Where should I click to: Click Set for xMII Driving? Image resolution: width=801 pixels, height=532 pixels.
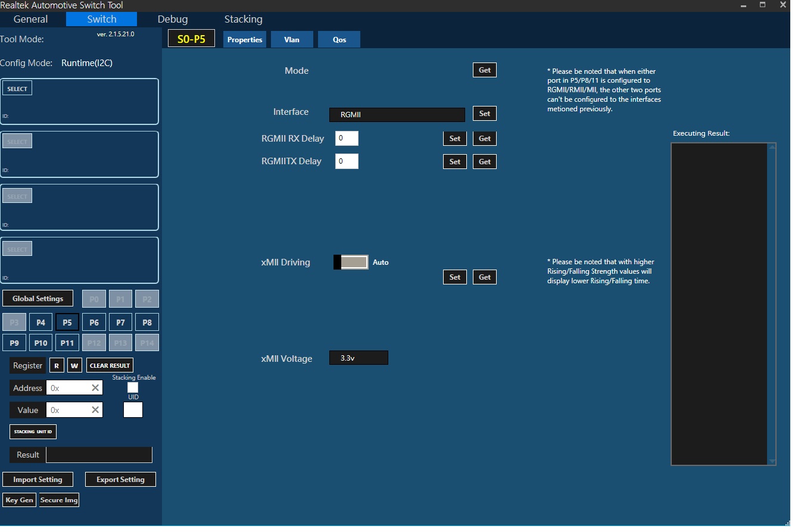(x=455, y=277)
